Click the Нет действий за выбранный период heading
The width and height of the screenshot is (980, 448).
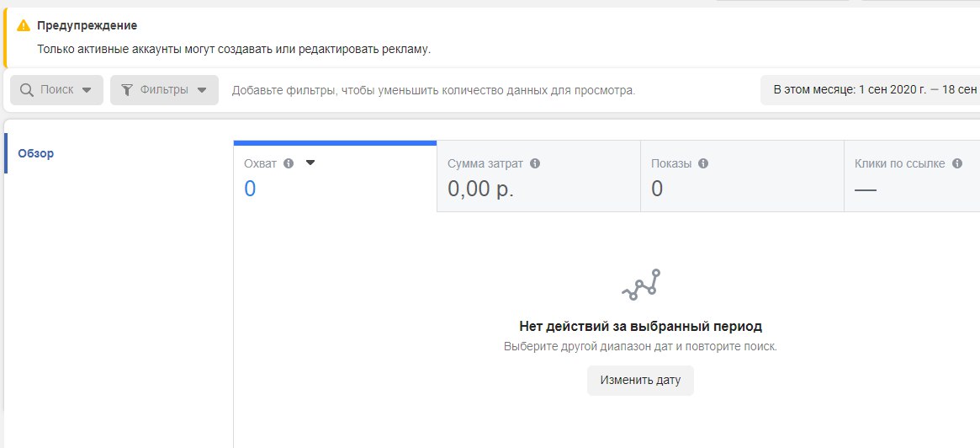(641, 327)
